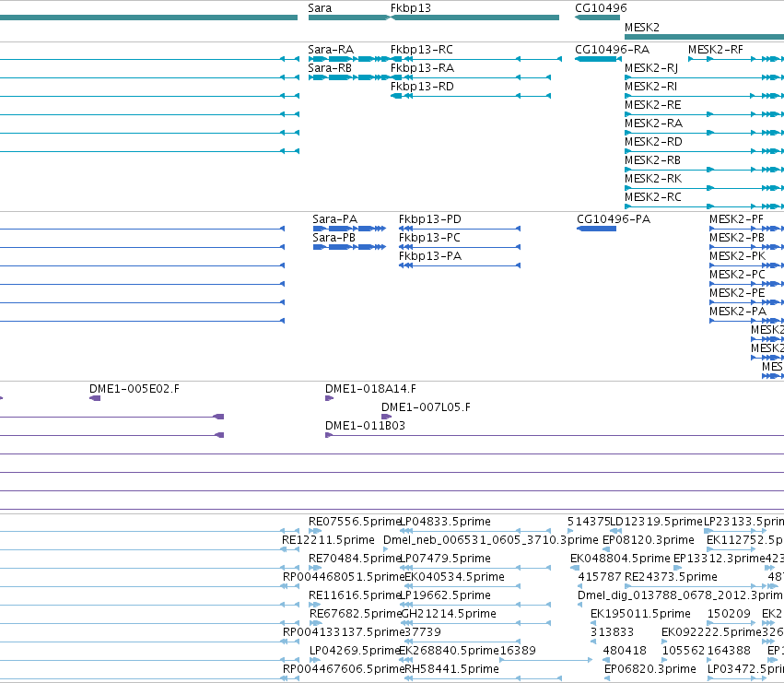Click feature 415787
784x683 pixels.
pyautogui.click(x=581, y=586)
